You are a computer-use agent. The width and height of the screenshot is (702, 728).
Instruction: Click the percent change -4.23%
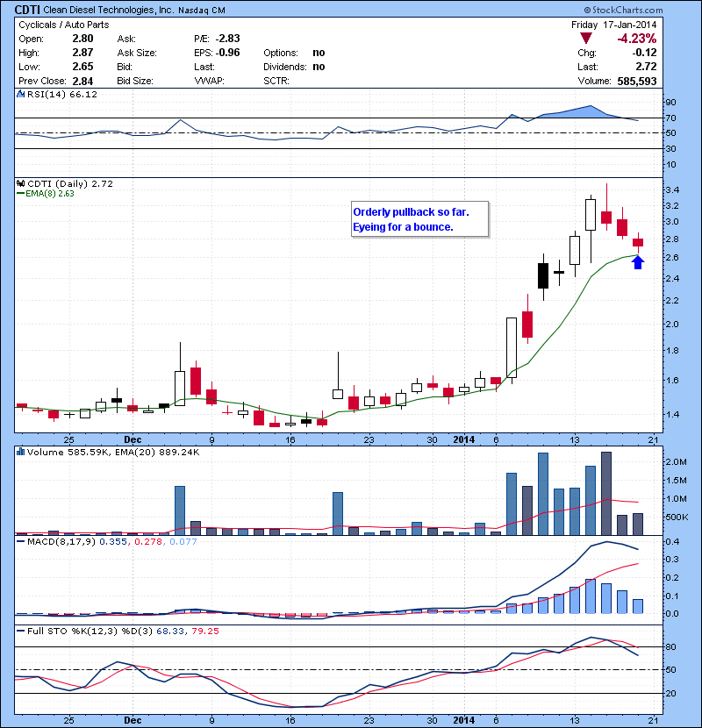[x=636, y=38]
